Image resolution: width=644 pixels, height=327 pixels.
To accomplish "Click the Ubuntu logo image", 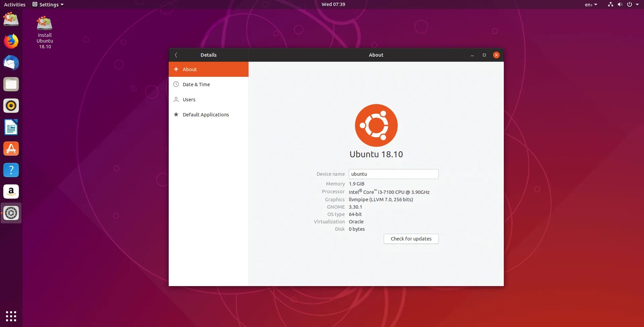I will coord(376,125).
